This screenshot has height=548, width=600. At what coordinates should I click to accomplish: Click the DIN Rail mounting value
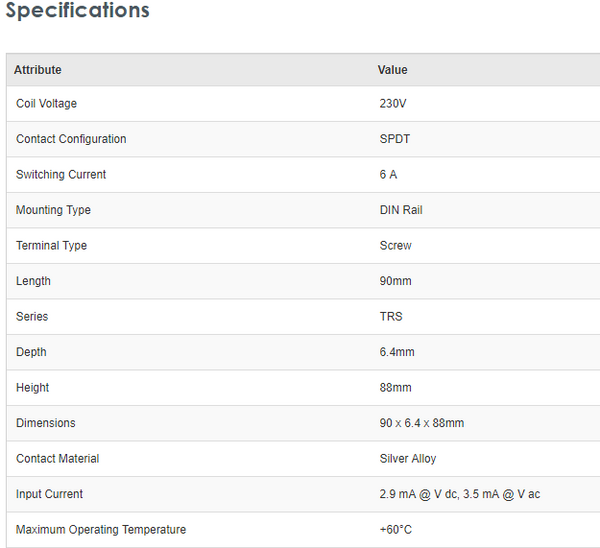pyautogui.click(x=400, y=210)
